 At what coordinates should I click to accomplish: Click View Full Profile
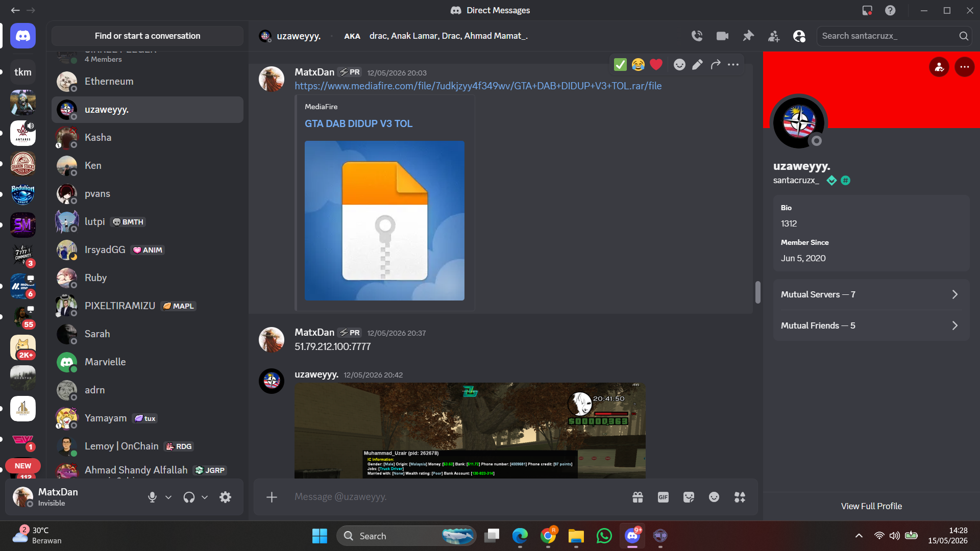point(871,506)
